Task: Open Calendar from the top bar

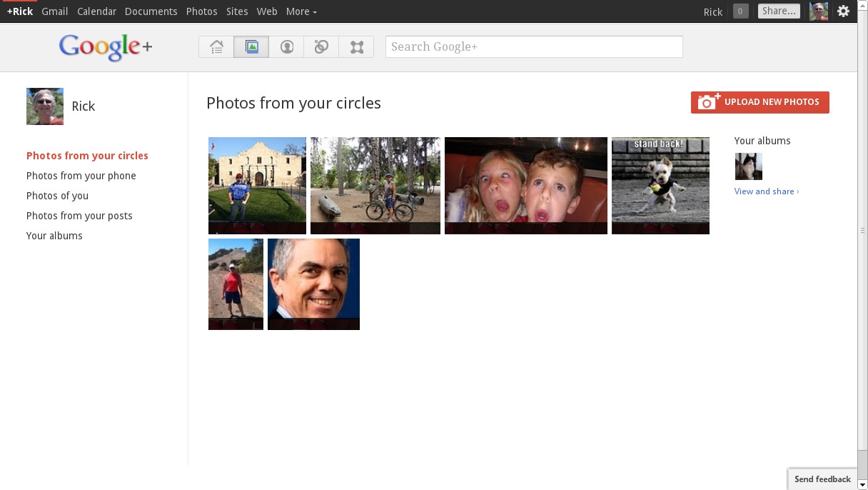Action: 96,11
